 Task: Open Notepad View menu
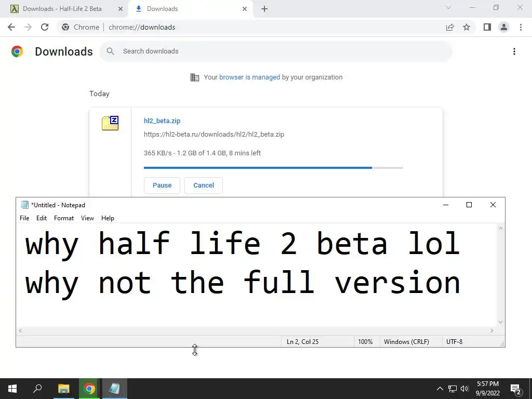87,218
